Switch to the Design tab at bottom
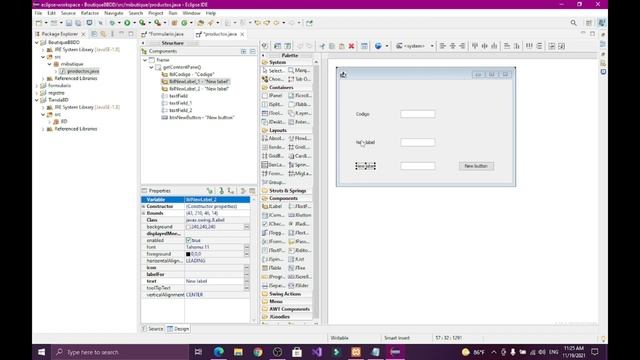640x360 pixels. (x=178, y=329)
